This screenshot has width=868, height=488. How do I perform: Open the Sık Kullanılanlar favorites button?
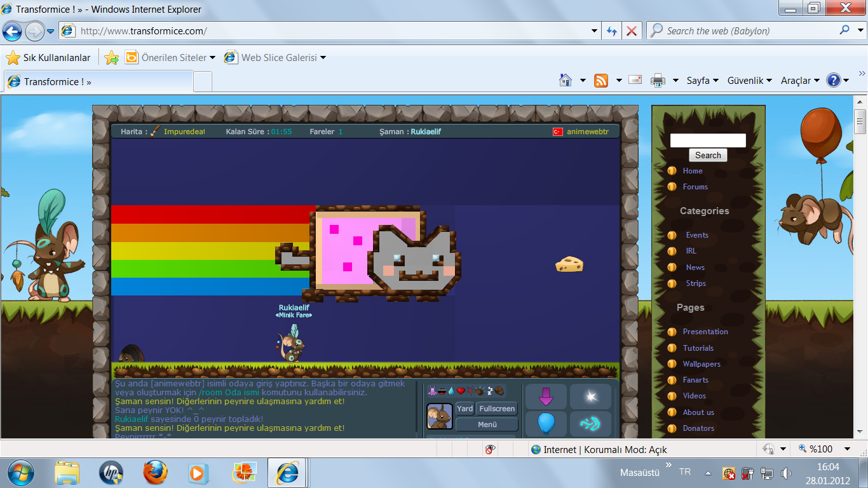coord(48,58)
